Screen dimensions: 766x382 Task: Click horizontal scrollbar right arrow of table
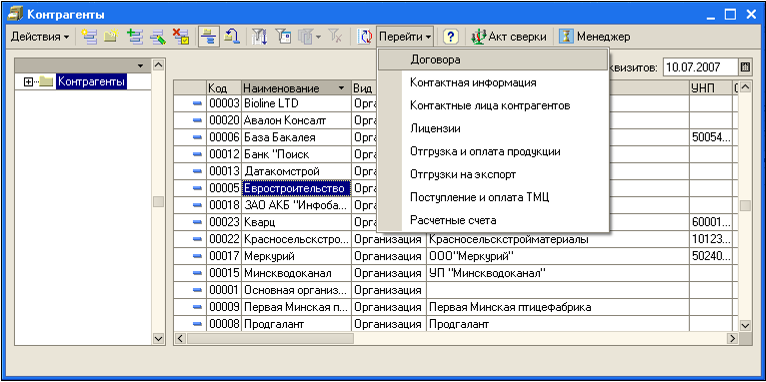tap(732, 338)
